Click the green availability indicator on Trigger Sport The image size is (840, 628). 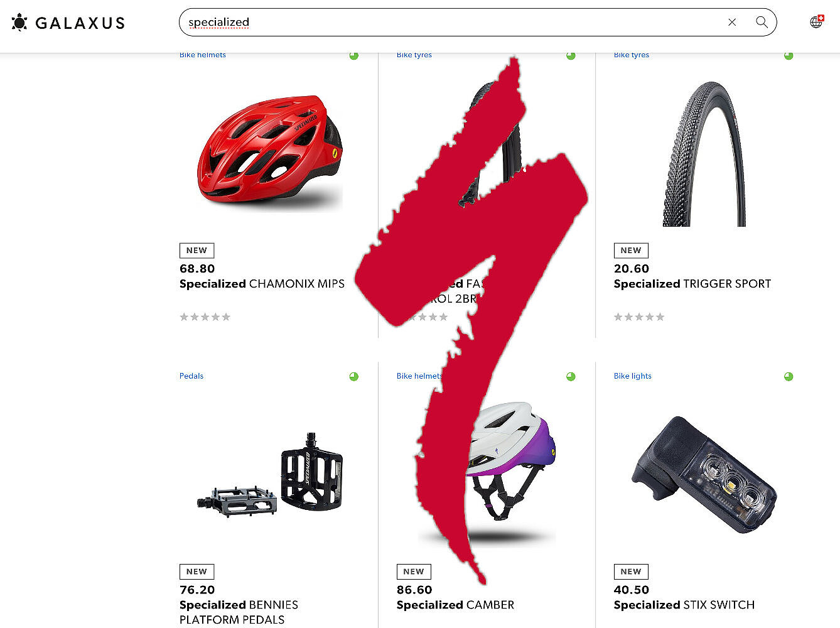(789, 56)
